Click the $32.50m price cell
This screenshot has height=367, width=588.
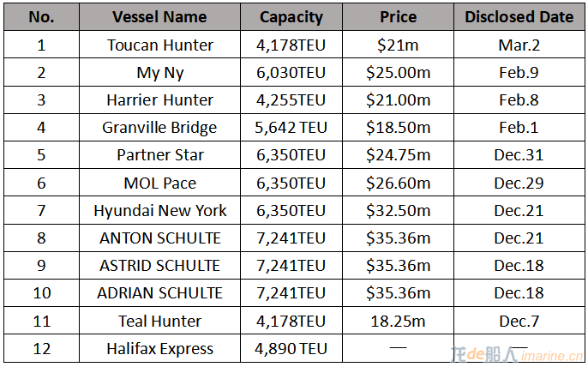[398, 210]
